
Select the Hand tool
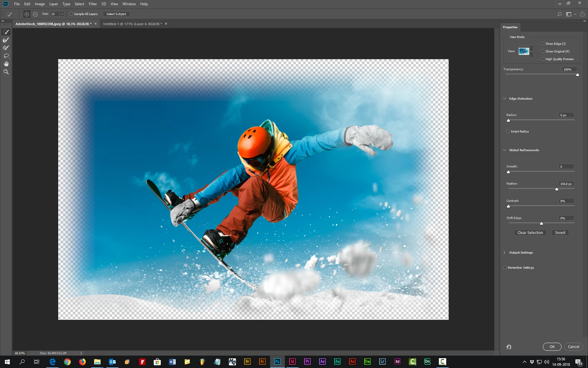coord(6,64)
